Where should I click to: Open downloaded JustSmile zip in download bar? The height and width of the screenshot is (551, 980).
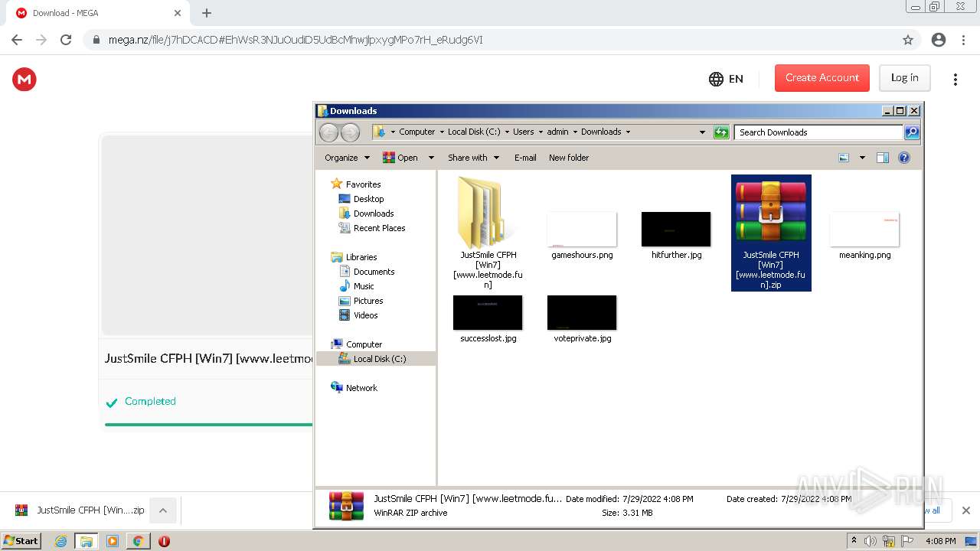tap(80, 510)
